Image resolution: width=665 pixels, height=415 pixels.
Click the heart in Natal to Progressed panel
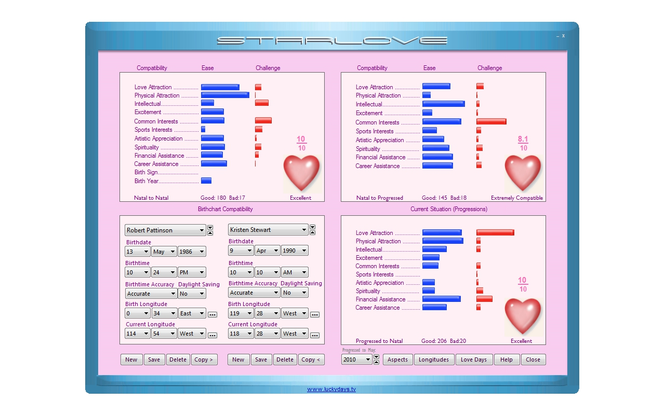[x=522, y=171]
